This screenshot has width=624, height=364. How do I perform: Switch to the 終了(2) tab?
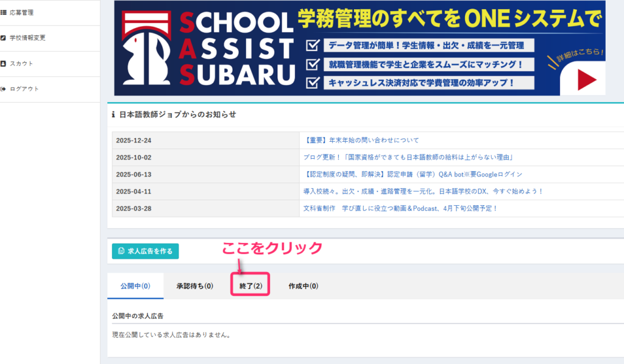tap(250, 285)
